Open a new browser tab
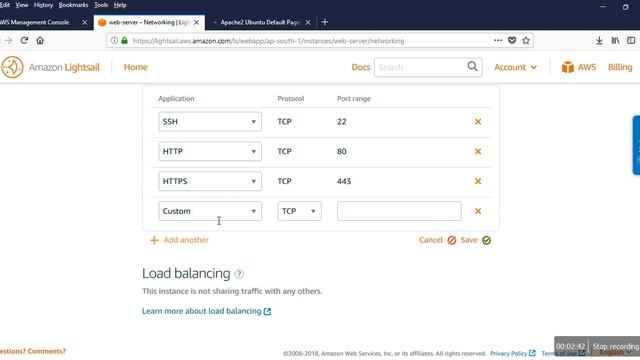Viewport: 640px width, 360px height. (x=325, y=22)
